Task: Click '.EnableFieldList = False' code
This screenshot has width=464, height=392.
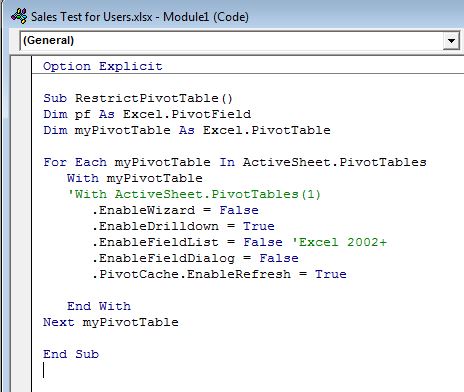Action: pos(187,242)
